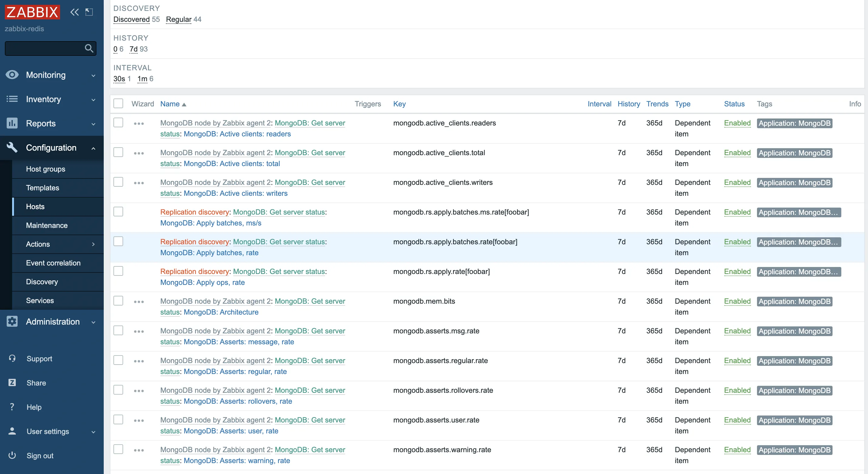Image resolution: width=868 pixels, height=474 pixels.
Task: Click the Share Z icon
Action: click(12, 383)
